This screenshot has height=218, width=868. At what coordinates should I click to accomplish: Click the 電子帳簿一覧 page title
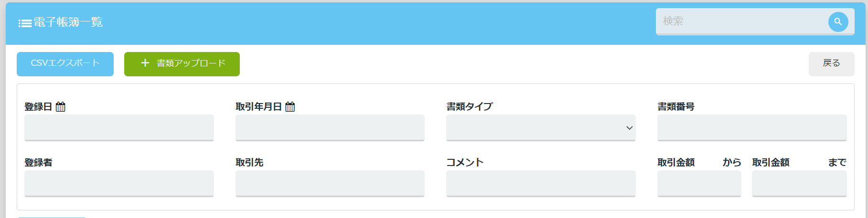tap(68, 22)
